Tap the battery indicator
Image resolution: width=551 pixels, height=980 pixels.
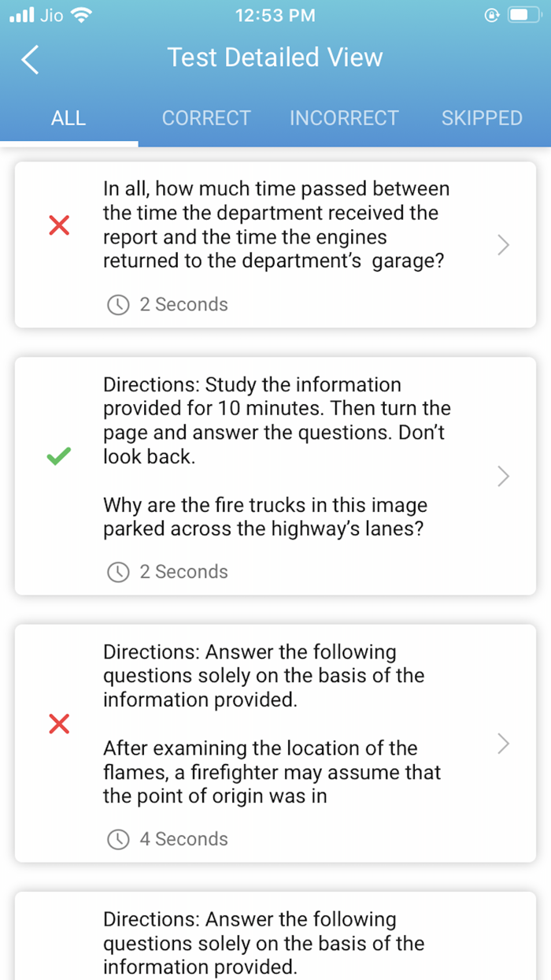(x=525, y=13)
